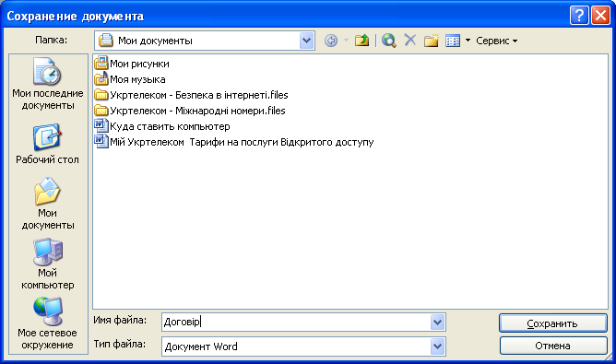
Task: Expand the back history dropdown arrow
Action: (346, 41)
